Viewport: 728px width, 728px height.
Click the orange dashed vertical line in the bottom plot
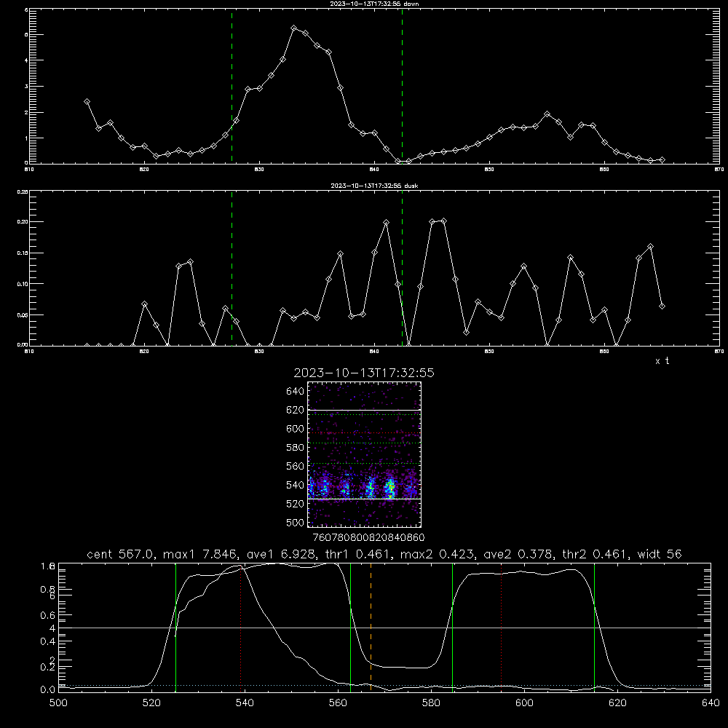click(371, 627)
